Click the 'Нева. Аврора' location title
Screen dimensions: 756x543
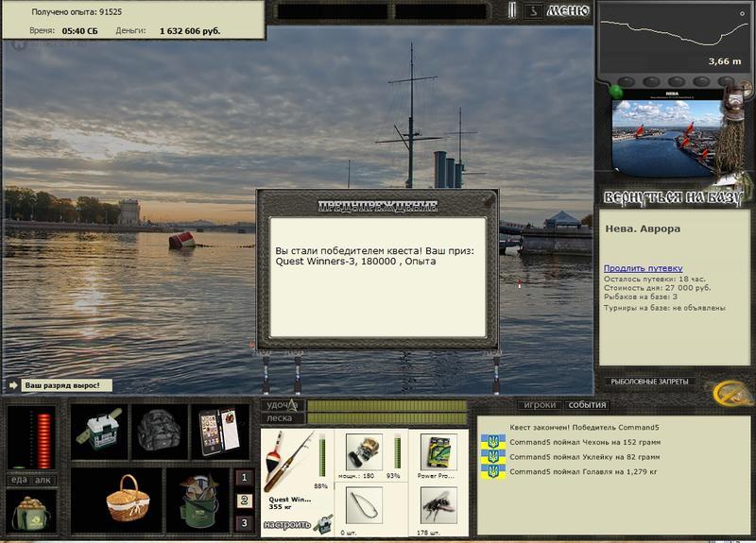pos(643,229)
